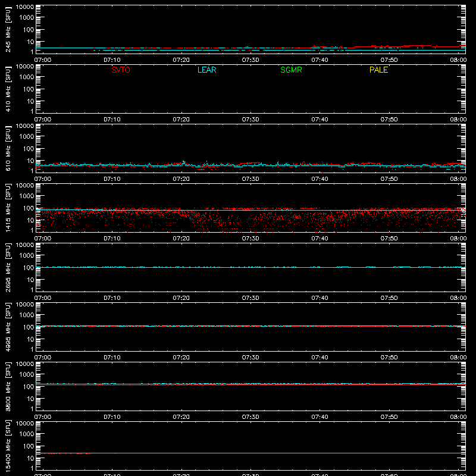Click the 07:30 label below the 1415 MHz plot
This screenshot has height=476, width=476.
click(x=250, y=239)
